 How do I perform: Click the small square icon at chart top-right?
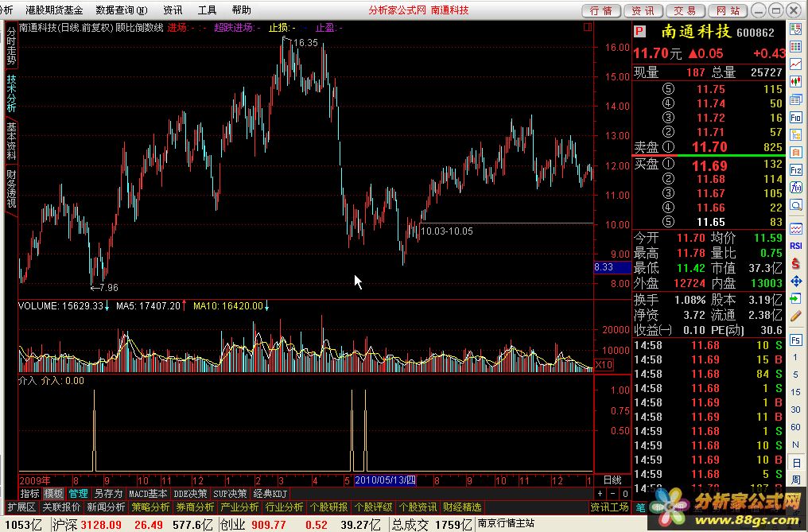click(x=588, y=27)
